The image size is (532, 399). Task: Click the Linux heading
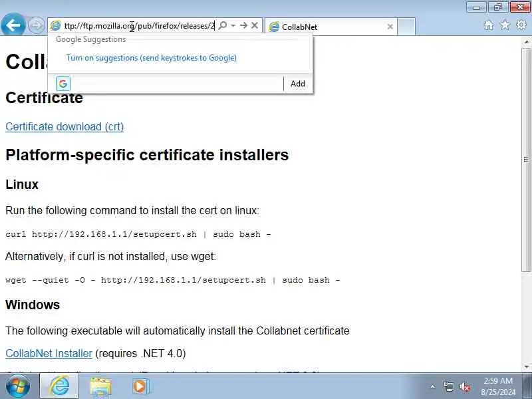point(22,184)
